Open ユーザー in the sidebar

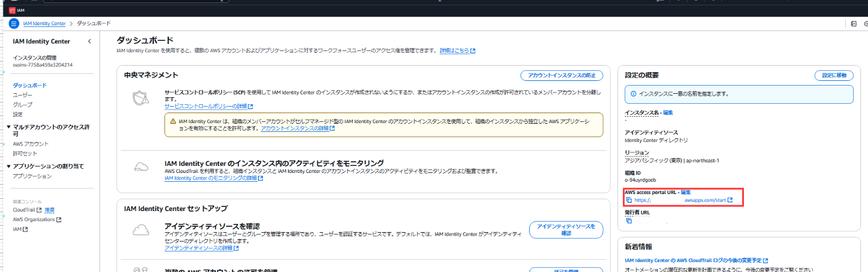pos(23,95)
